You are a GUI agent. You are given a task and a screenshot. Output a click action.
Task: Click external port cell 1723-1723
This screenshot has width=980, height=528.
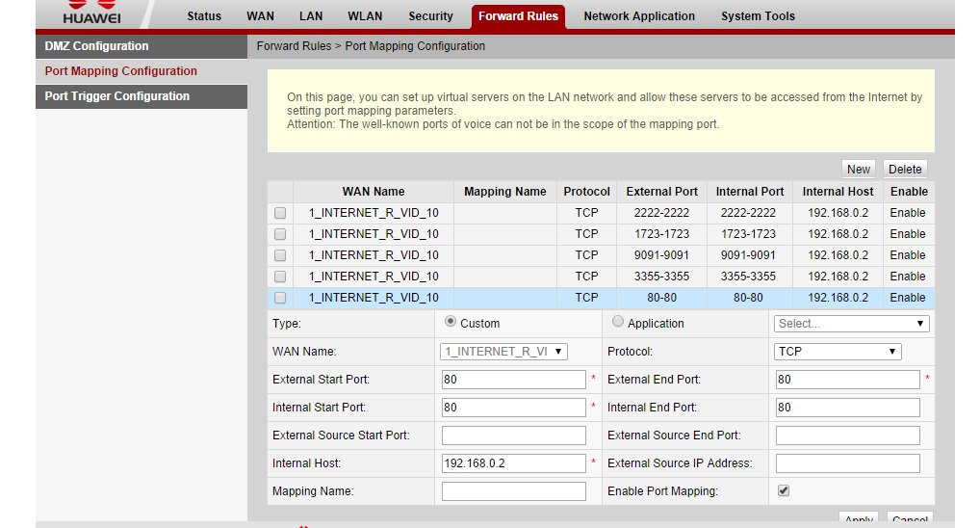tap(661, 234)
